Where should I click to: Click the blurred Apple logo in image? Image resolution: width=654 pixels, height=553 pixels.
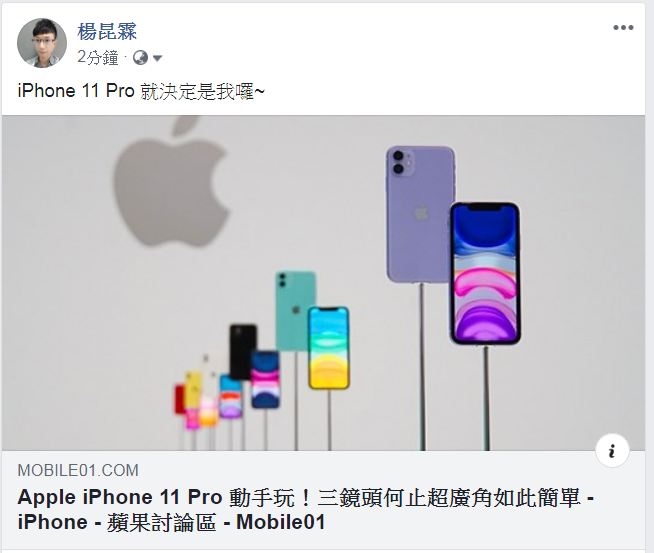point(171,182)
